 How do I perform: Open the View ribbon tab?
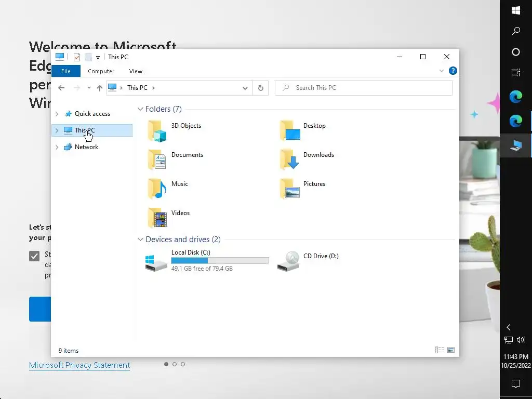(136, 71)
